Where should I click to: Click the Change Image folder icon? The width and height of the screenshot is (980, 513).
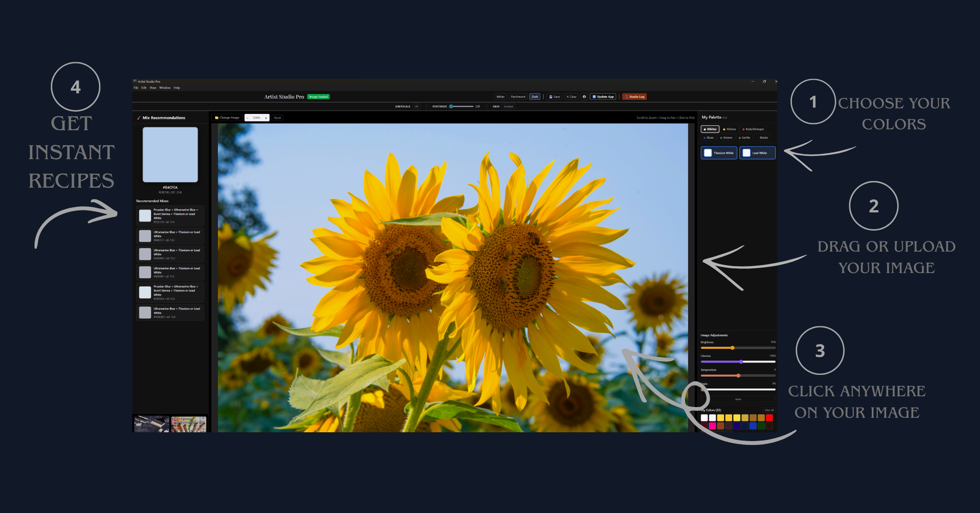click(217, 118)
